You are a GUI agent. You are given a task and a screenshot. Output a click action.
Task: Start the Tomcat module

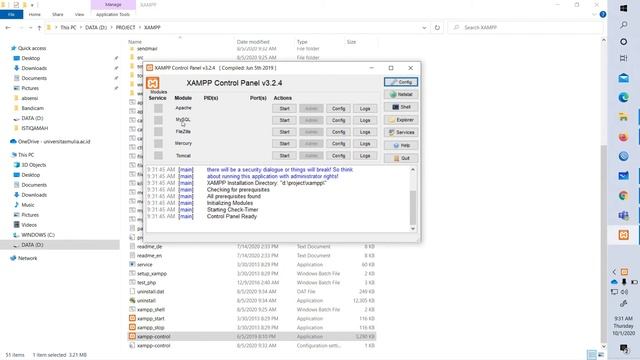(284, 156)
